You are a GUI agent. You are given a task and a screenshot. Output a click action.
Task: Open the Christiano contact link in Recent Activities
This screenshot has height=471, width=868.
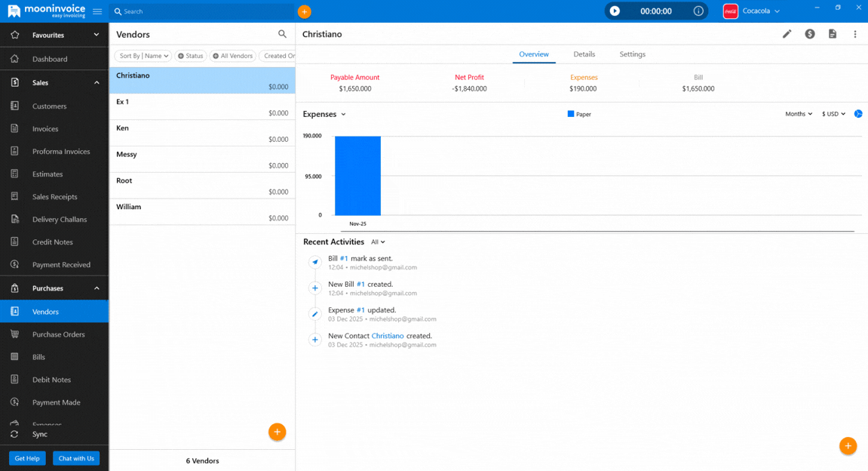pos(388,336)
